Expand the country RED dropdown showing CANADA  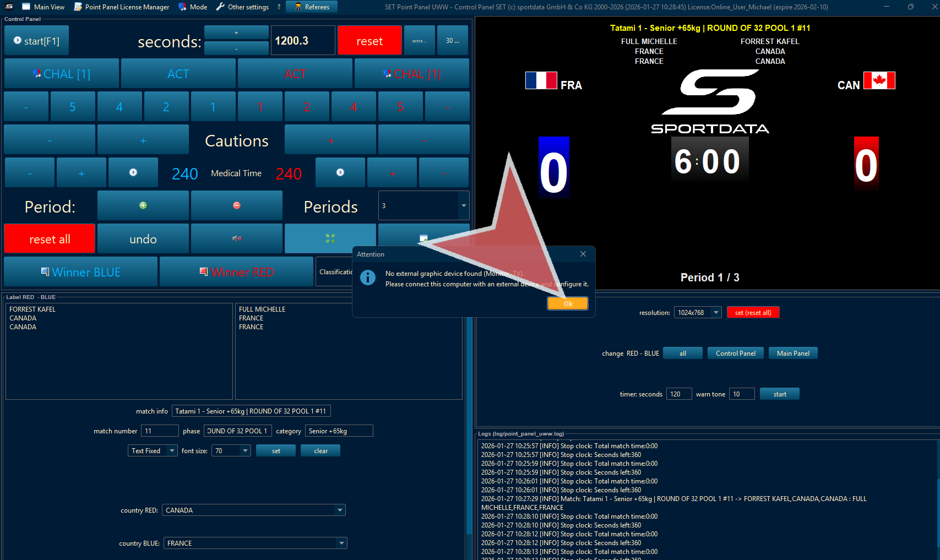[340, 510]
